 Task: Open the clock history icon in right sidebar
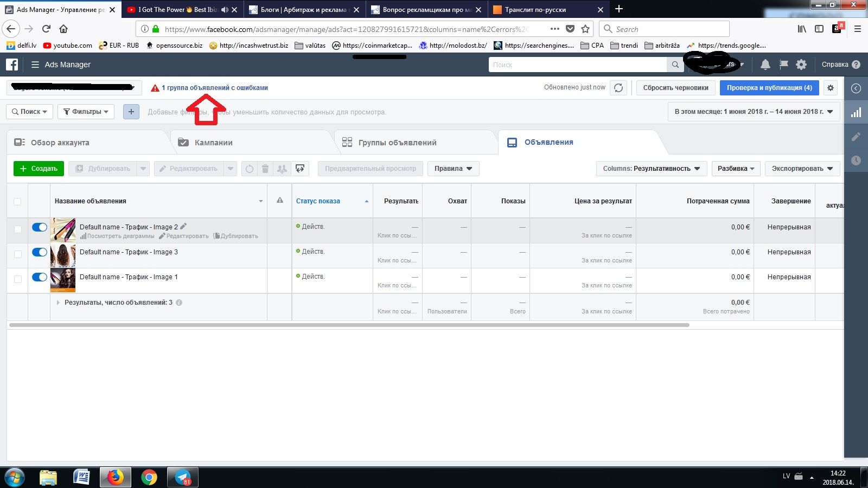(856, 160)
